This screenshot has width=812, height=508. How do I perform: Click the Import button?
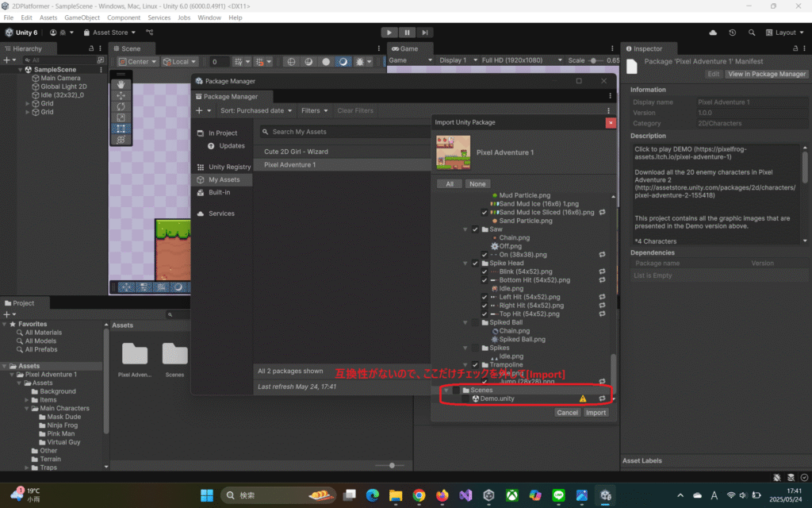[x=596, y=413]
